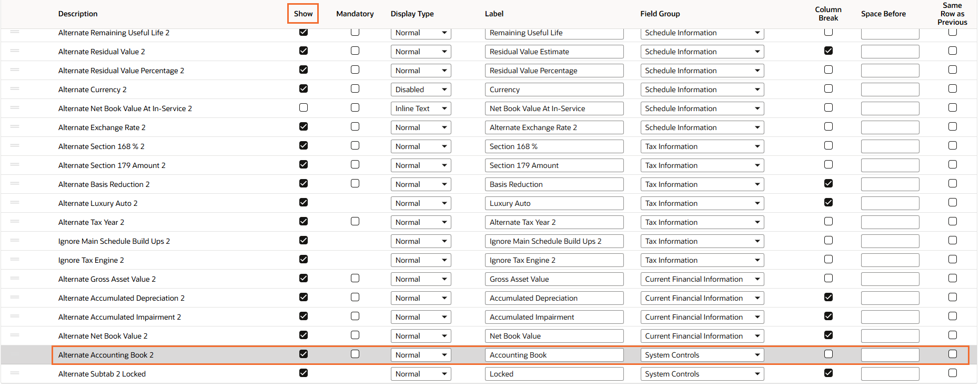The image size is (980, 386).
Task: Check Mandatory for Alternate Accounting Book 2
Action: tap(355, 354)
